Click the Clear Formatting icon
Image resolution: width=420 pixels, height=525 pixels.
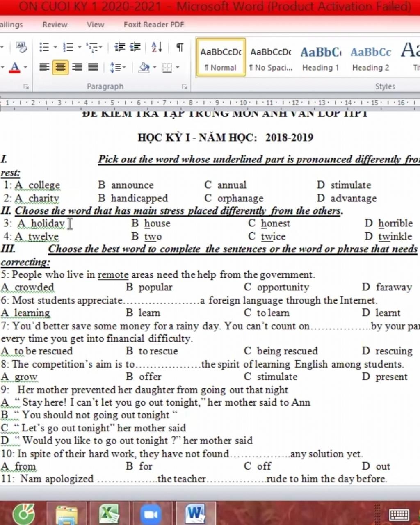point(21,47)
